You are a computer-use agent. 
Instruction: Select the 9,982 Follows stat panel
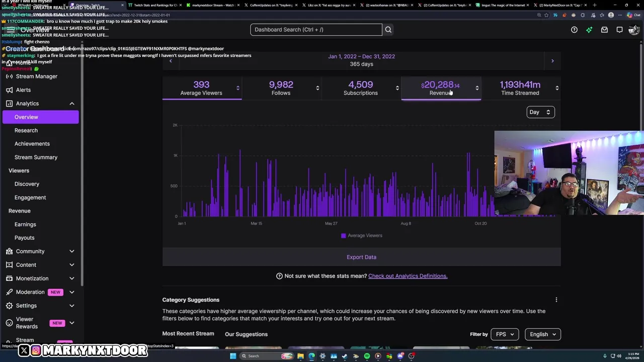click(x=281, y=88)
